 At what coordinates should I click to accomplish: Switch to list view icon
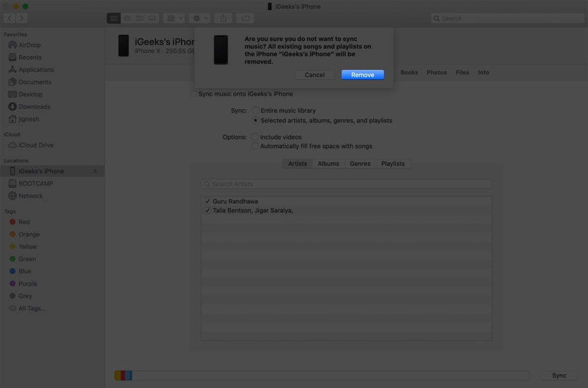pyautogui.click(x=127, y=18)
